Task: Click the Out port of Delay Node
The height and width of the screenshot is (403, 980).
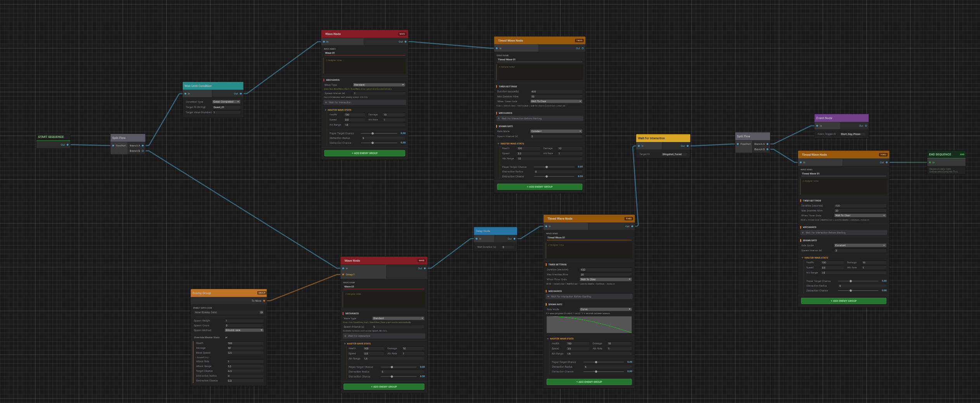Action: [x=514, y=239]
